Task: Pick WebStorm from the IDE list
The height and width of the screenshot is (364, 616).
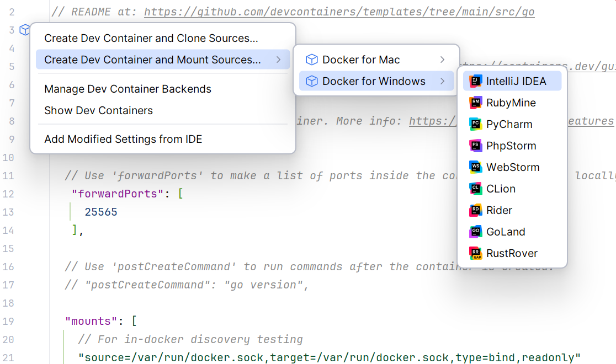Action: click(512, 167)
